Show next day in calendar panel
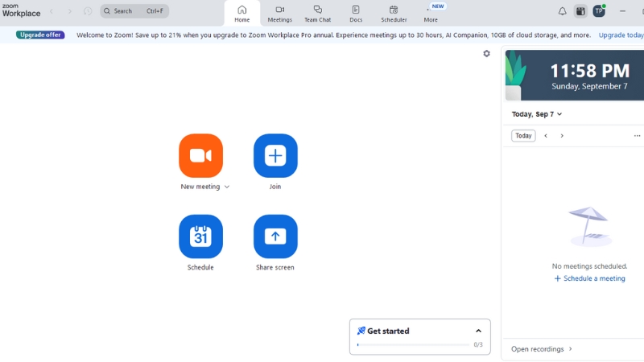This screenshot has height=362, width=644. click(562, 135)
